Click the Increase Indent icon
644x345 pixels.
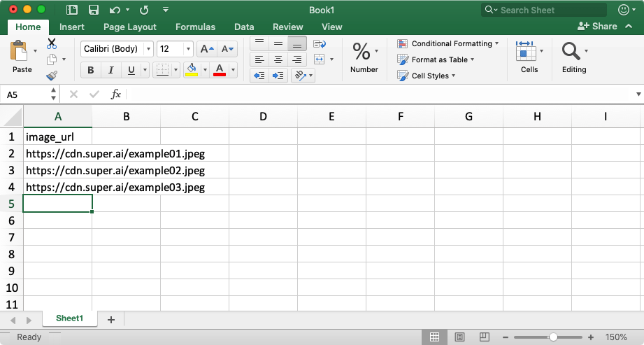click(278, 76)
